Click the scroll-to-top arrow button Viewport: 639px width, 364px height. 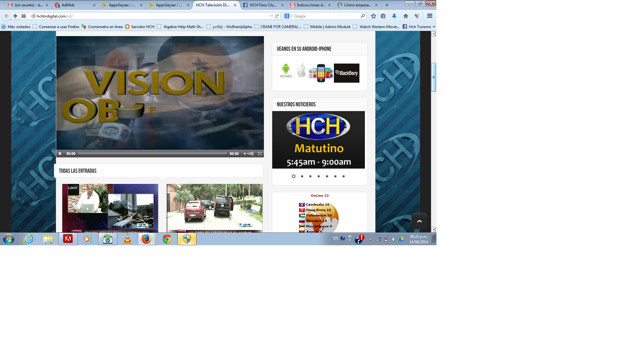(x=420, y=221)
